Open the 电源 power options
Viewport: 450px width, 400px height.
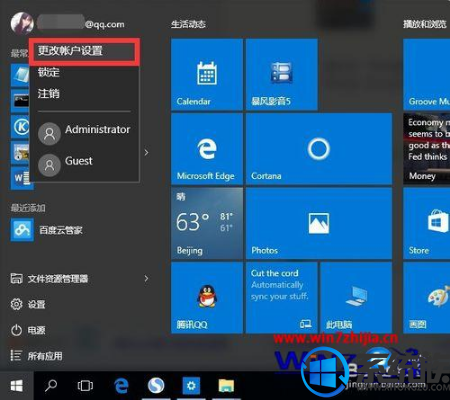[28, 330]
